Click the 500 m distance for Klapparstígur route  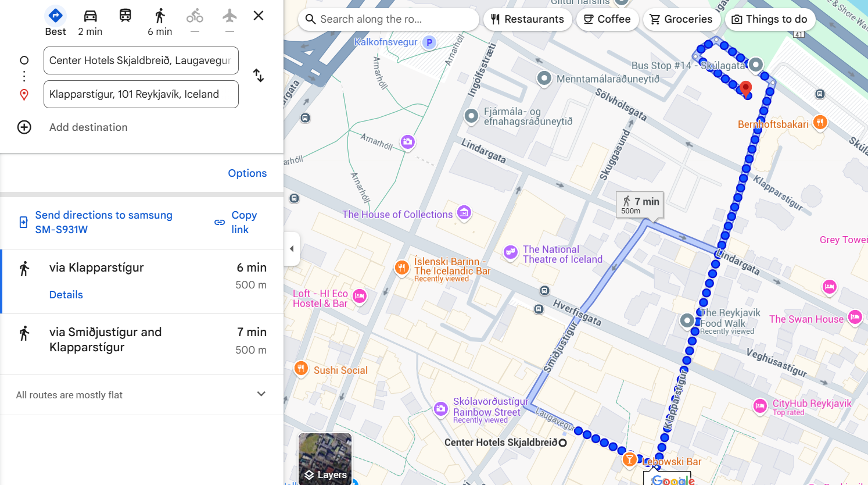(251, 285)
